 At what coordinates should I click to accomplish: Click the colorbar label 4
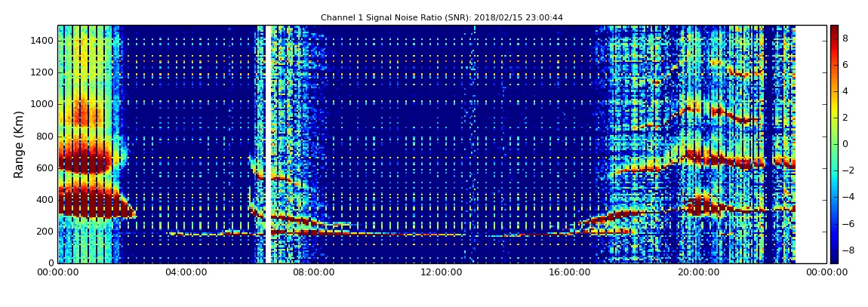pos(845,91)
